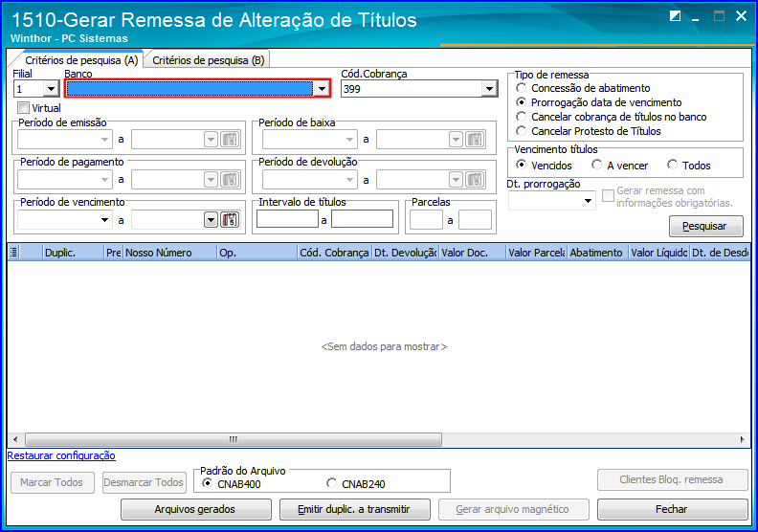This screenshot has width=758, height=532.
Task: Open calendar icon for Período de vencimento
Action: coord(230,220)
